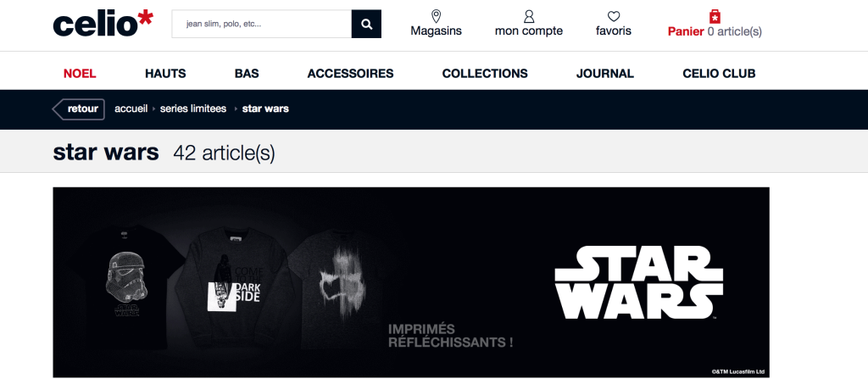
Task: Click the '©&TM Lucasfilm Ltd' banner text
Action: pyautogui.click(x=738, y=371)
